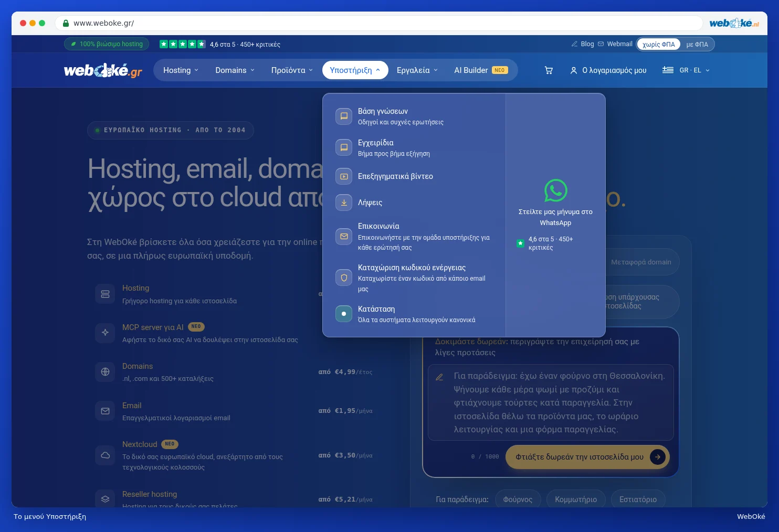Click the Nextcloud cloud icon
The height and width of the screenshot is (532, 779).
[105, 455]
